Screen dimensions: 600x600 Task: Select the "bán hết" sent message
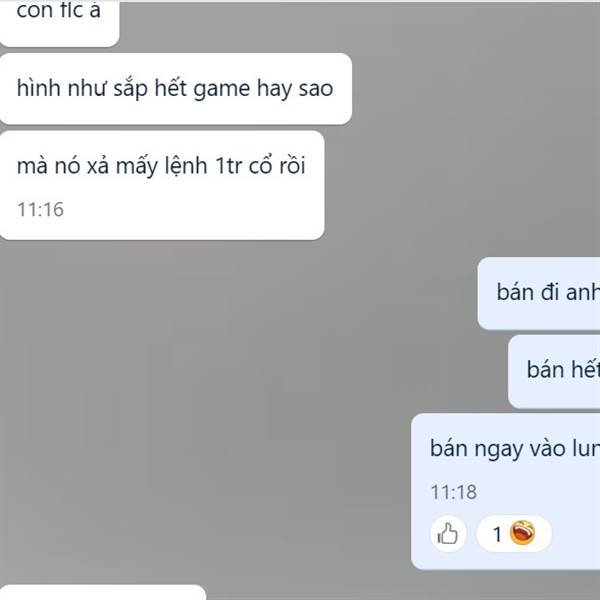tap(554, 372)
